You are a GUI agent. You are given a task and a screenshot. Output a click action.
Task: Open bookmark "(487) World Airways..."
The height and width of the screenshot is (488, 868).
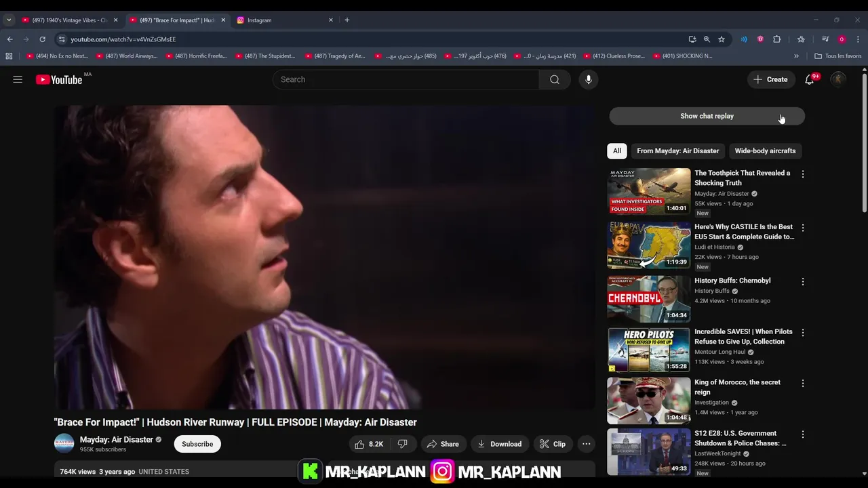pos(127,56)
